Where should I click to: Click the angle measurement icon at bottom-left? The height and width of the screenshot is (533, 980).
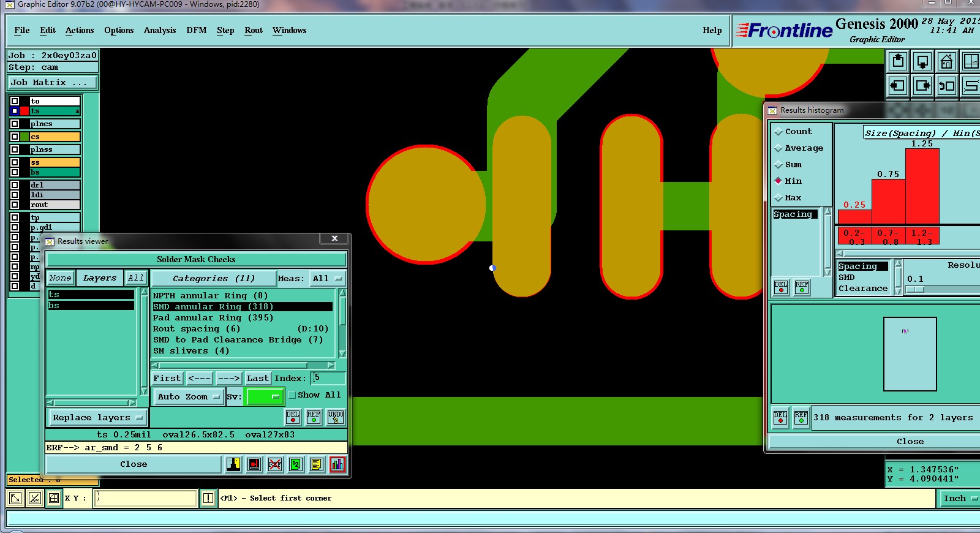click(35, 498)
